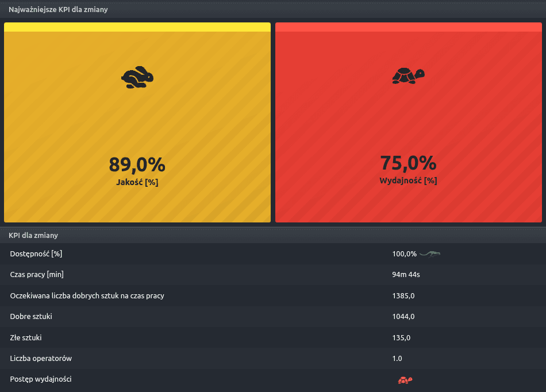Click the 94m 44s work time value
The image size is (546, 392).
tap(406, 275)
